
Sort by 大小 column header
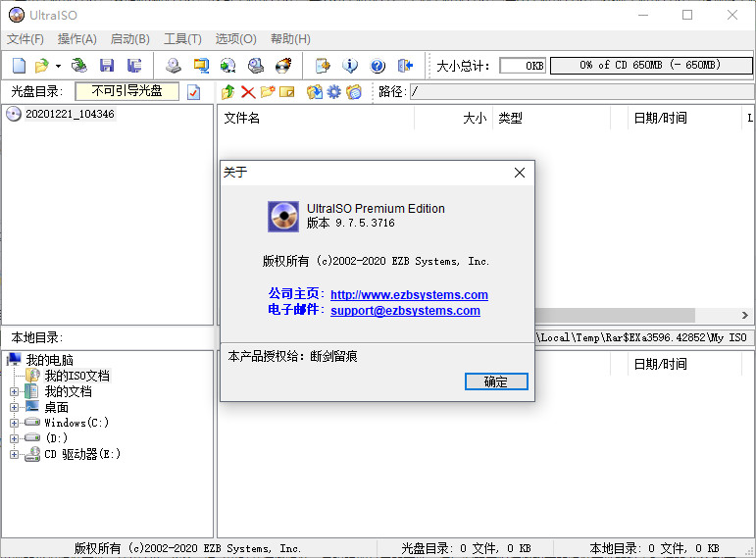click(453, 118)
